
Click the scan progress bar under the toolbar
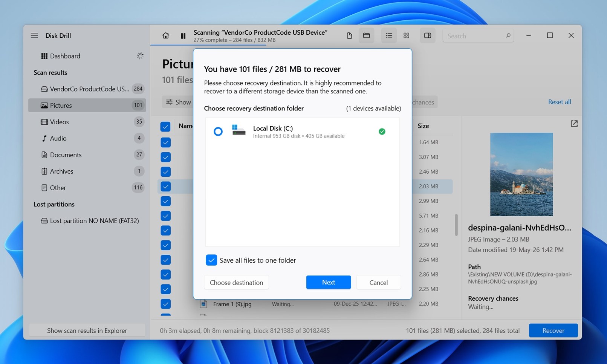pyautogui.click(x=208, y=45)
